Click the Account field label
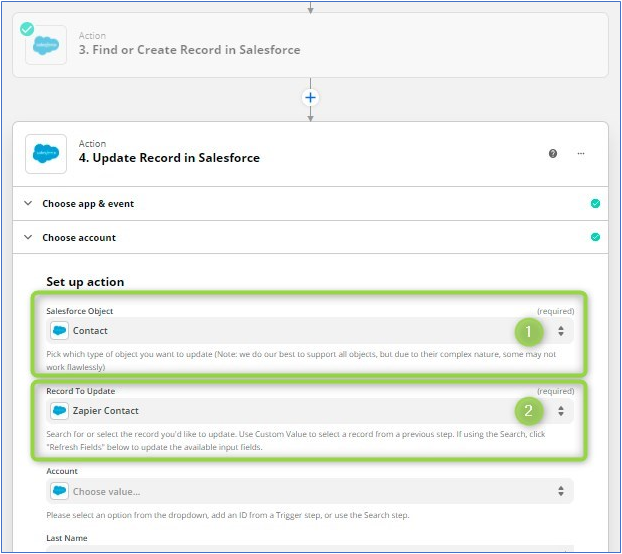 pyautogui.click(x=62, y=471)
